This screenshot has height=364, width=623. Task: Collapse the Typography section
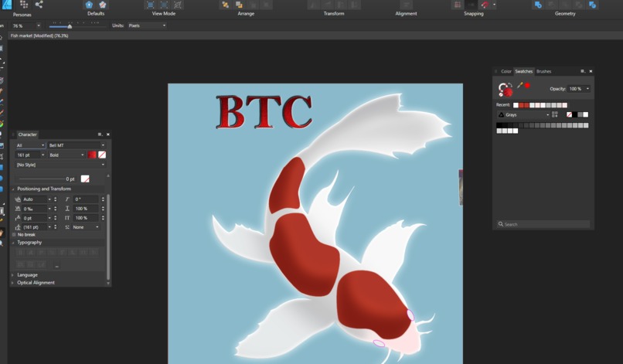[x=12, y=243]
